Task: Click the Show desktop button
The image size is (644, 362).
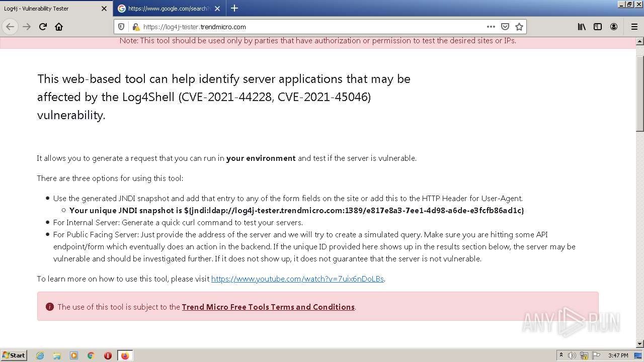Action: click(x=638, y=355)
